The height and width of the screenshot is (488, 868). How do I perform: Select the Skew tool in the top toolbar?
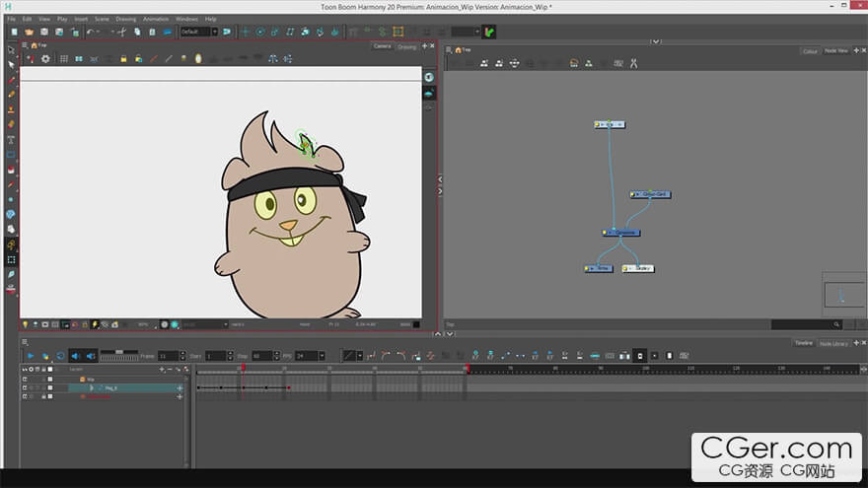point(290,33)
